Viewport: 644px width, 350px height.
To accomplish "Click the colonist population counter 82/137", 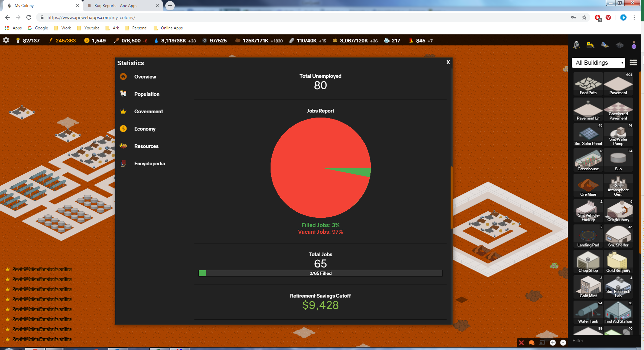I will (28, 40).
